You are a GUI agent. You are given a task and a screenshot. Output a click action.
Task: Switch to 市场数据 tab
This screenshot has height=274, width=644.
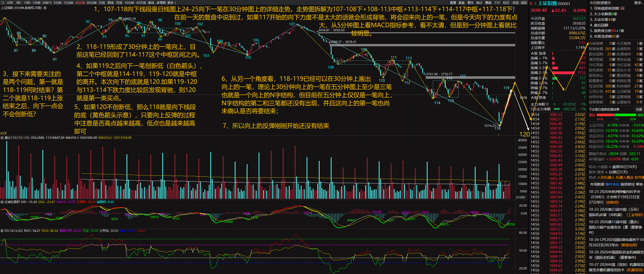(597, 184)
